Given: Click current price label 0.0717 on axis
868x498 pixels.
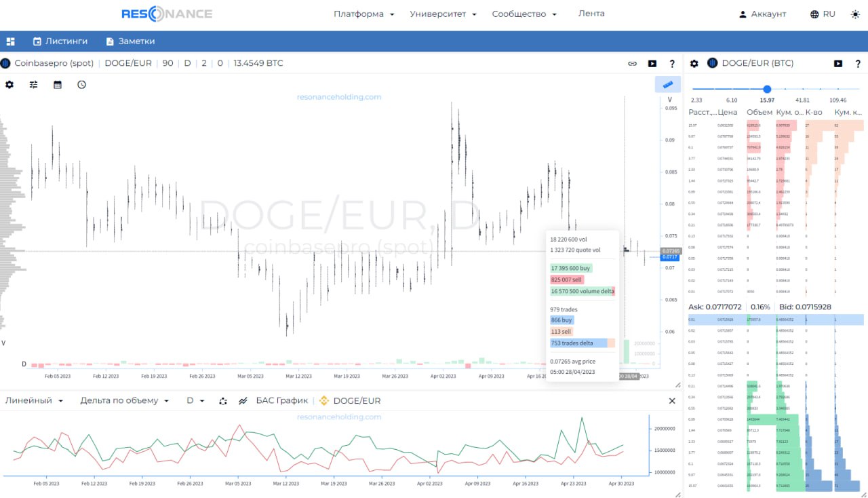Looking at the screenshot, I should 669,257.
